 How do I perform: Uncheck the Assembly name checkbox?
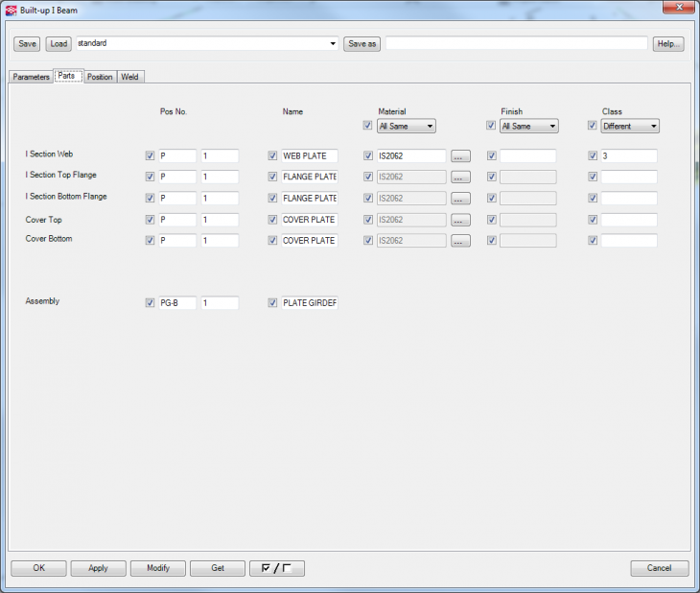pyautogui.click(x=272, y=303)
